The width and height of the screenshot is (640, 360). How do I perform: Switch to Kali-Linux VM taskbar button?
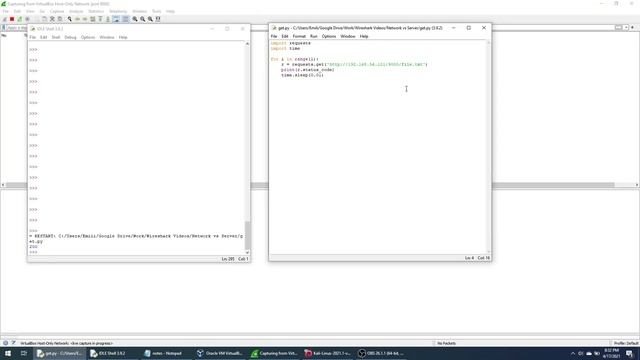click(x=327, y=353)
